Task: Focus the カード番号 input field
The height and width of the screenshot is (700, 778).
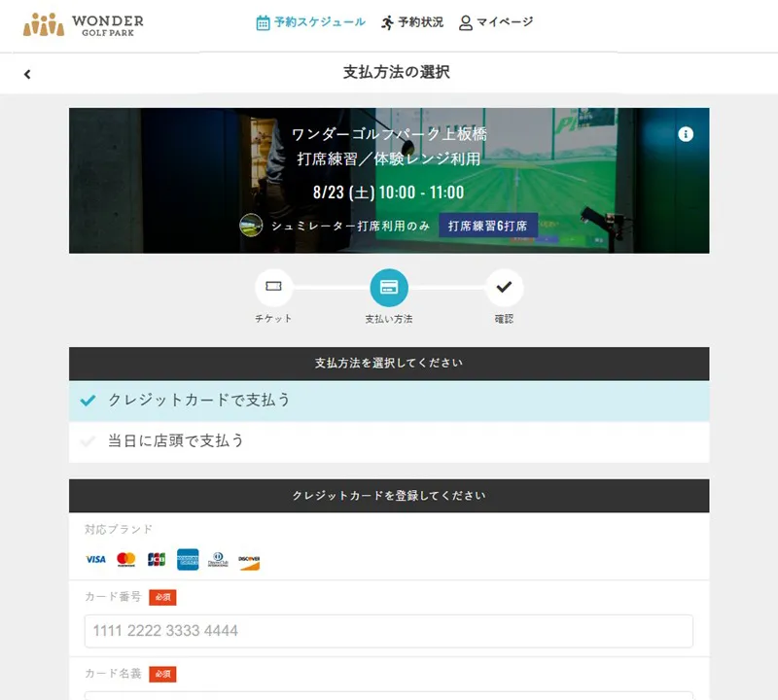Action: [389, 631]
